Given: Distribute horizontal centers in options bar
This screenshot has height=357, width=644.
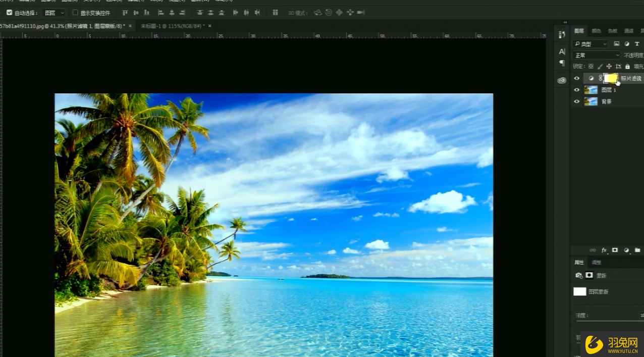Looking at the screenshot, I should point(246,13).
